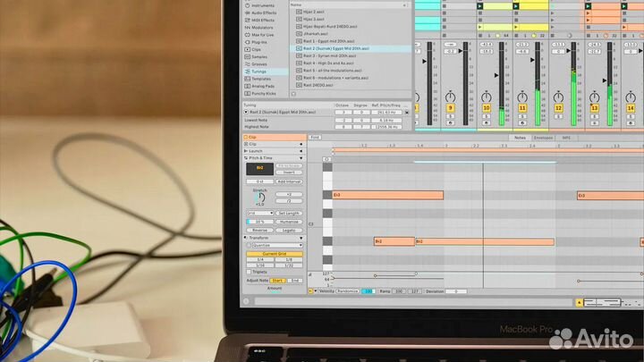Open the Quantize transform dropdown
The width and height of the screenshot is (644, 362).
click(276, 246)
